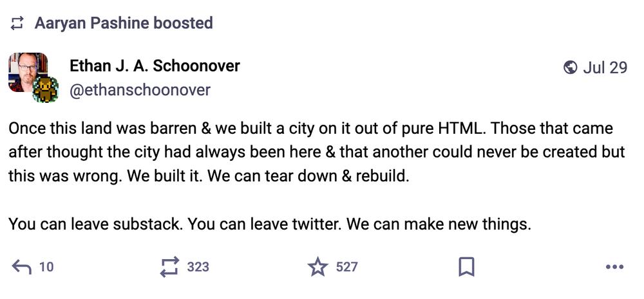Click the boosted indicator icon beside Aaryan Pashine
Screen dimensions: 644x299
pyautogui.click(x=17, y=23)
